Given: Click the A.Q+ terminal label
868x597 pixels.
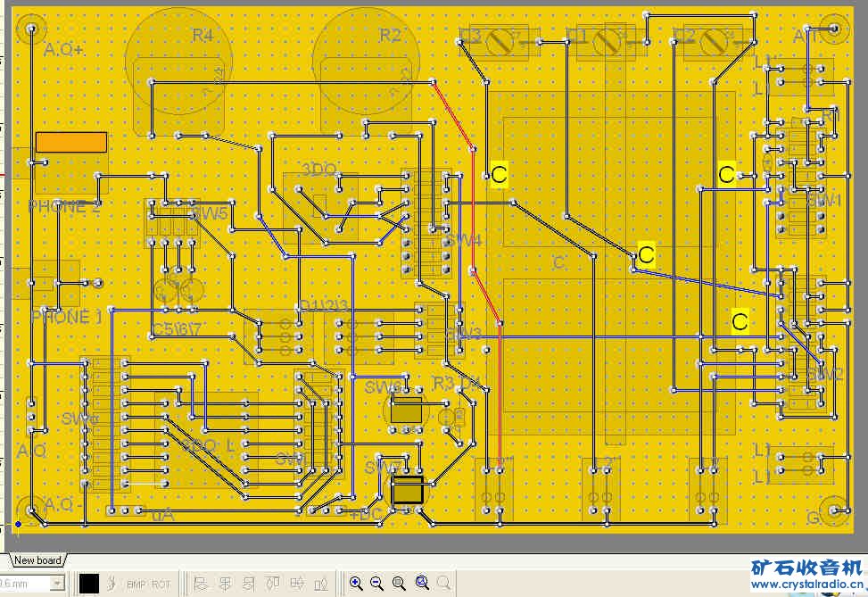Looking at the screenshot, I should pos(63,50).
